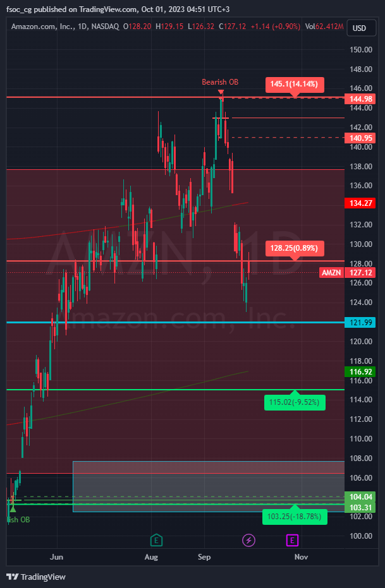
Task: Click the AMZN price line label
Action: point(331,273)
